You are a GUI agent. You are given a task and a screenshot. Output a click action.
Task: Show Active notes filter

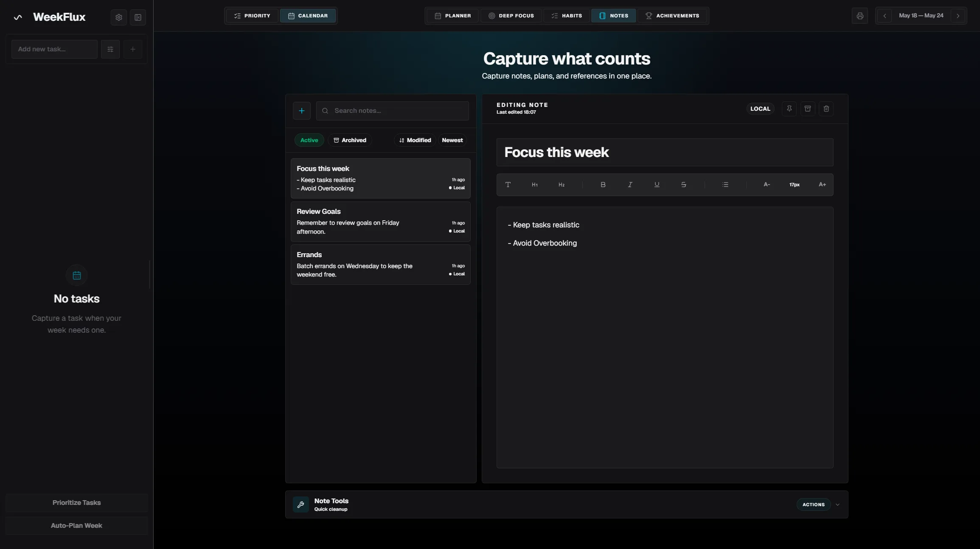pyautogui.click(x=309, y=140)
